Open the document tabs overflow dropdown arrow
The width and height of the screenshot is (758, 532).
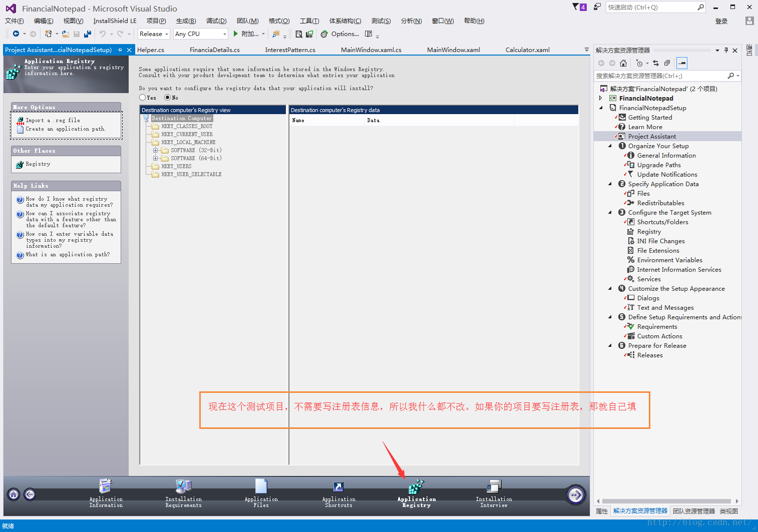(x=587, y=50)
